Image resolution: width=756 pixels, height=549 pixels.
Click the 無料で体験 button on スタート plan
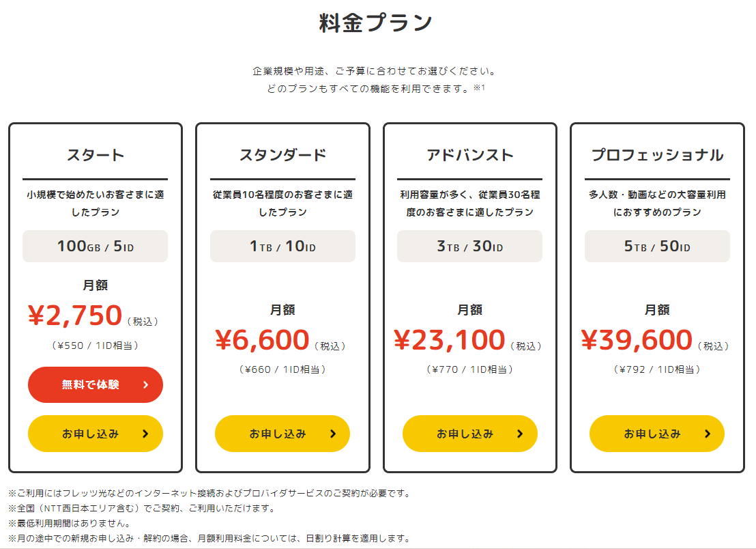(x=95, y=384)
